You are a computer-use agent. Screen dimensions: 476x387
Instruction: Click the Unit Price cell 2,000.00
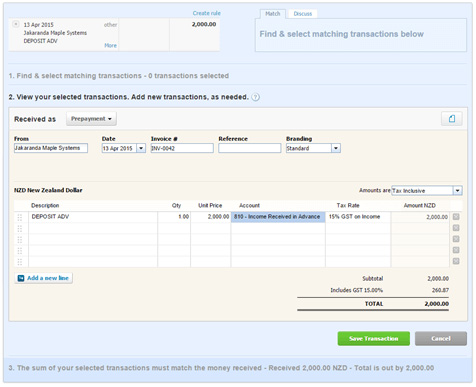point(211,217)
